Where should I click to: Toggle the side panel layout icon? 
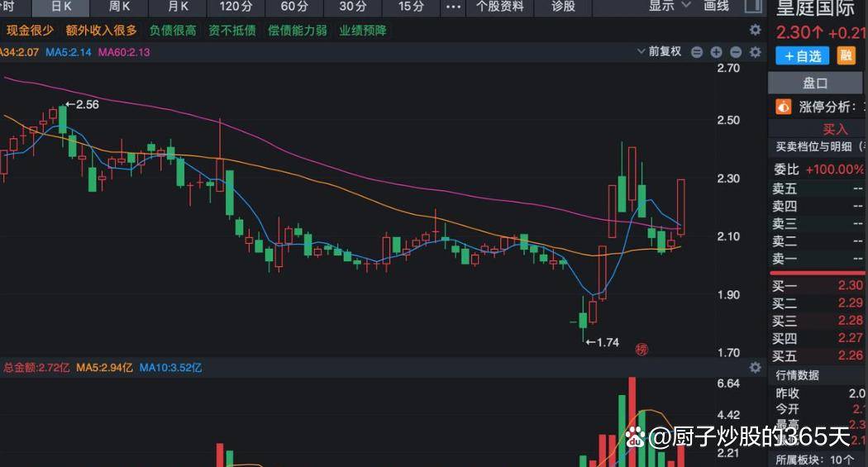[x=751, y=6]
